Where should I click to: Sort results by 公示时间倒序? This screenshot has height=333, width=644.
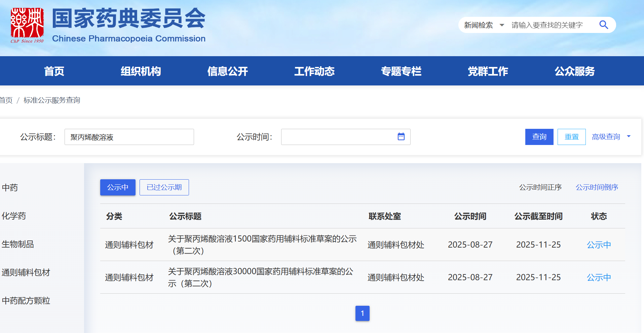point(597,187)
